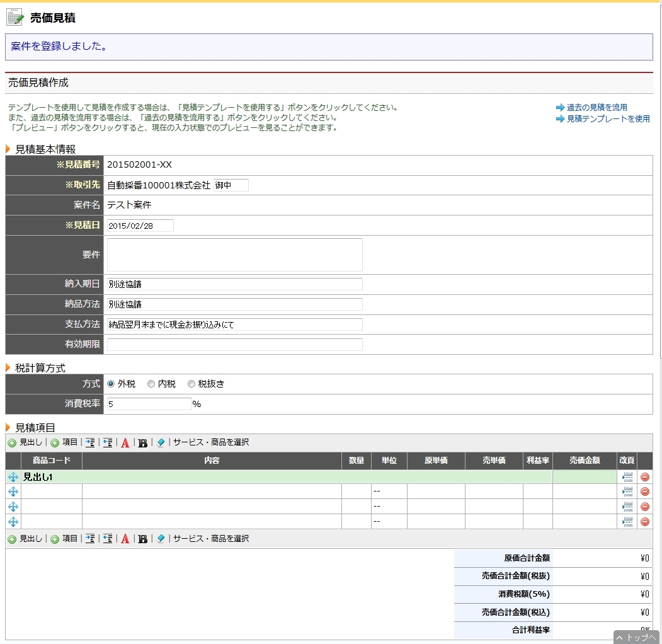Click the eraser clear-format icon in the upper toolbar
Screen dimensions: 662x644
(x=161, y=442)
